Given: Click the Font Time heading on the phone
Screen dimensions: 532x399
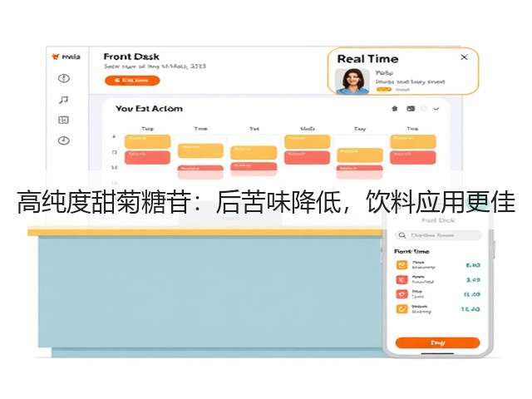Looking at the screenshot, I should click(x=411, y=251).
